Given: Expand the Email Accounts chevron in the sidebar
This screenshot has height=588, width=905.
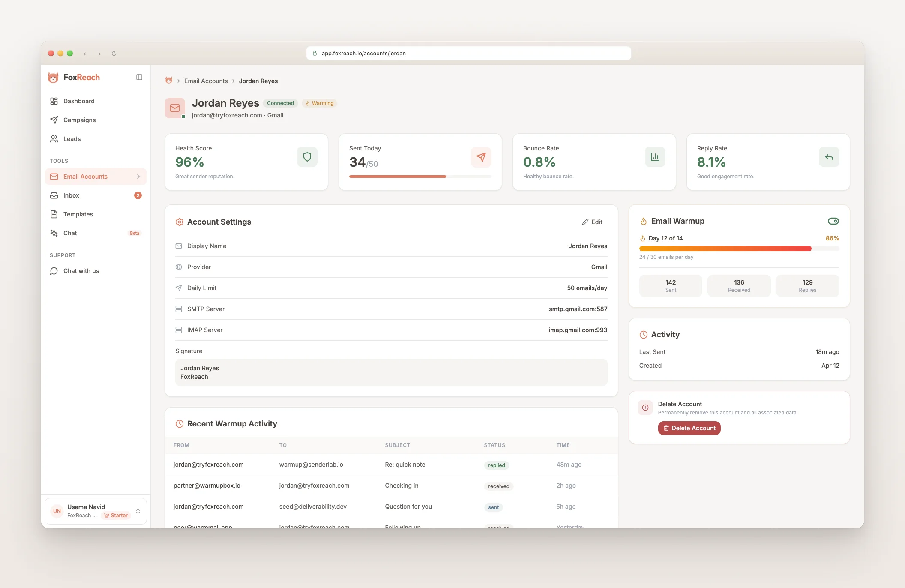Looking at the screenshot, I should pyautogui.click(x=138, y=177).
